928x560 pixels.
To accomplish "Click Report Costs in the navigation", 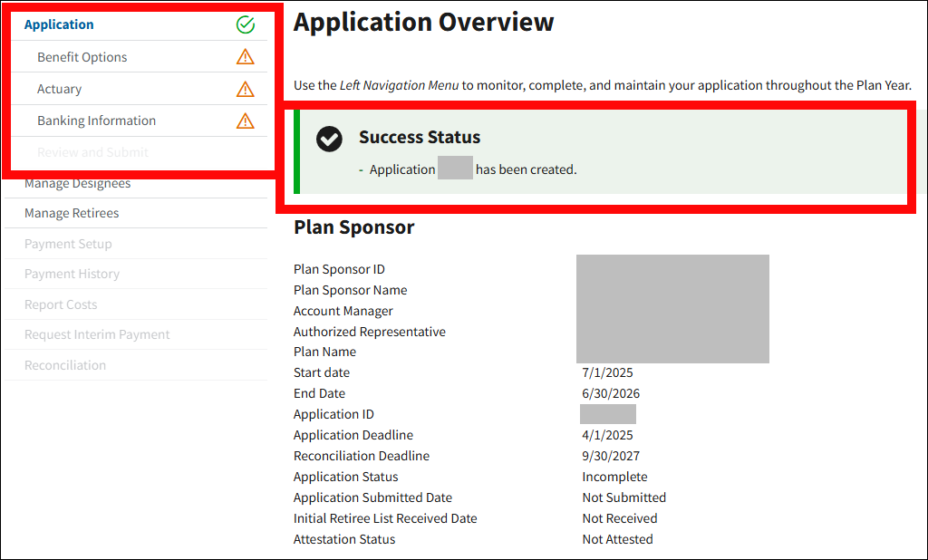I will coord(61,304).
